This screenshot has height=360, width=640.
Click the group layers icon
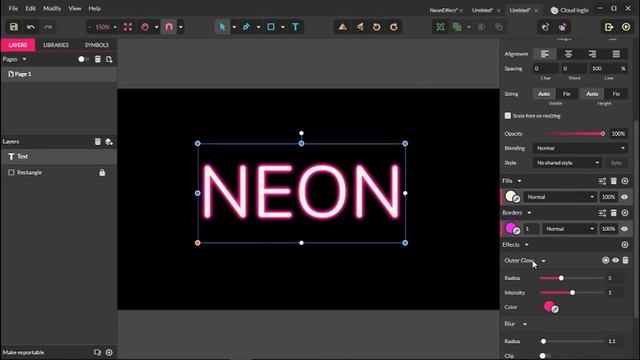[440, 27]
